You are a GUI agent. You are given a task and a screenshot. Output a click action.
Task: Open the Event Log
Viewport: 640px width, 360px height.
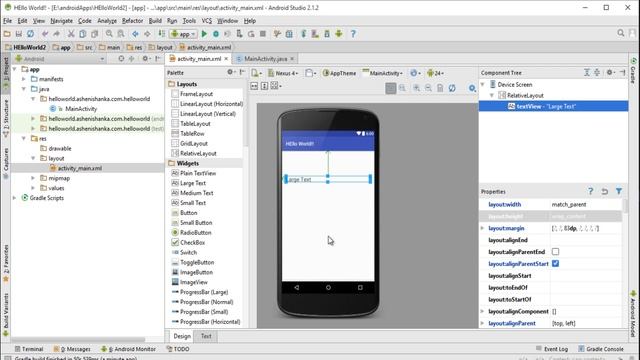point(552,349)
